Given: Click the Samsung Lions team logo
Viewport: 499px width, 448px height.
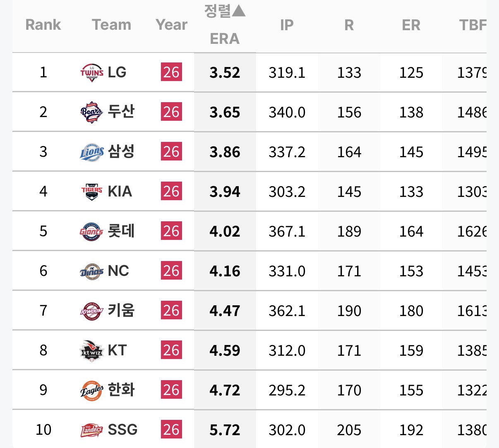Looking at the screenshot, I should (92, 152).
